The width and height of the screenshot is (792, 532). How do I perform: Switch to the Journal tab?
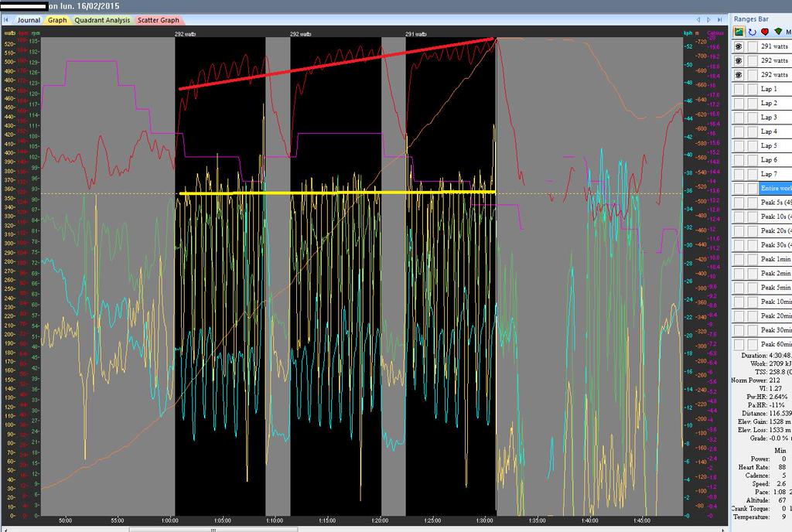click(28, 20)
